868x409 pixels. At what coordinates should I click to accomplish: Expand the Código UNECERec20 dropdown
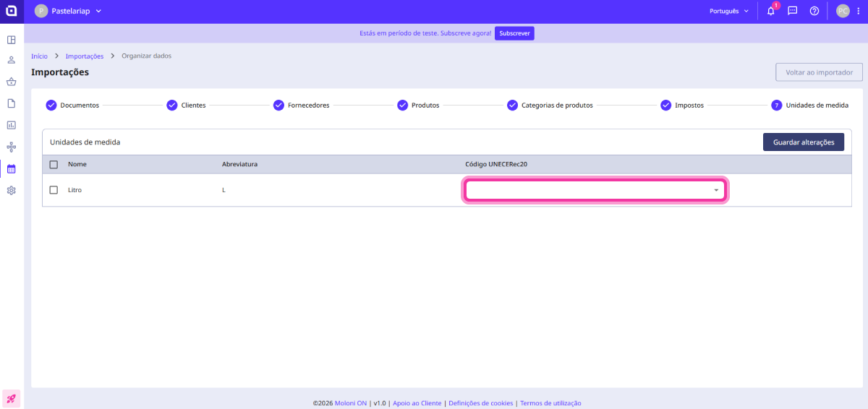[594, 190]
